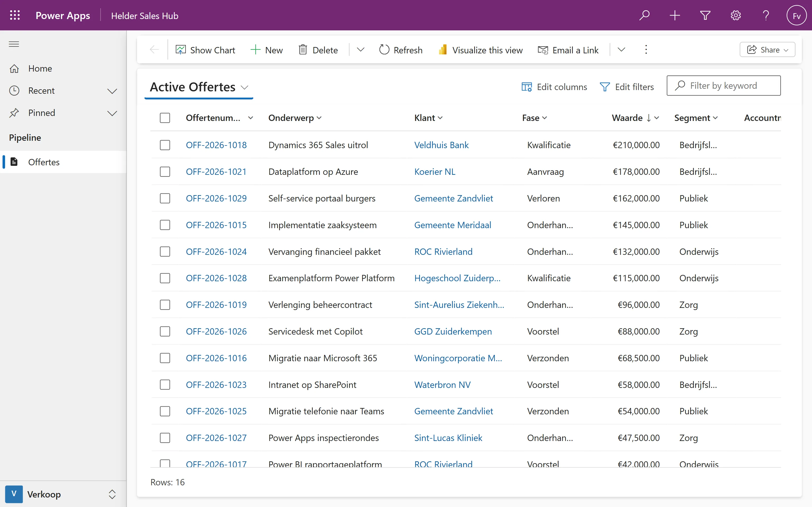Click the more commands vertical ellipsis

646,50
